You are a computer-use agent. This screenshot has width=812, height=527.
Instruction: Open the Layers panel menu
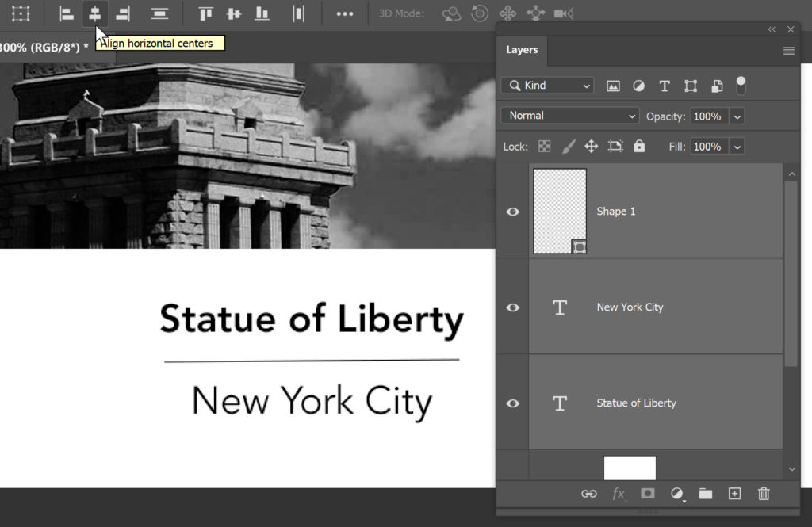(789, 51)
